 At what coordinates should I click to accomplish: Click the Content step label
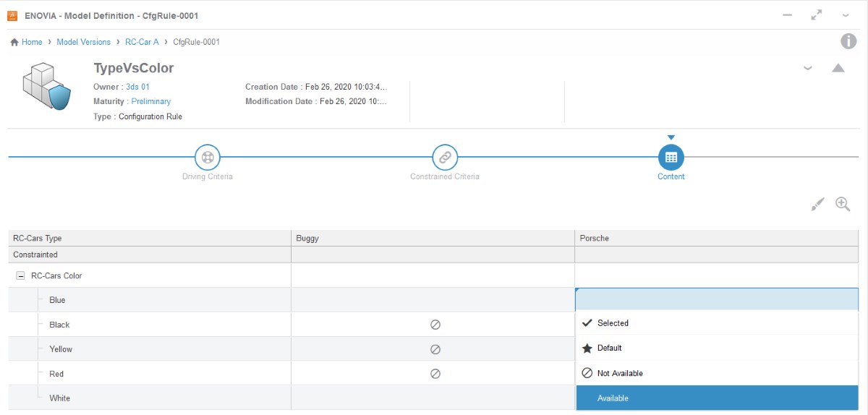coord(671,176)
